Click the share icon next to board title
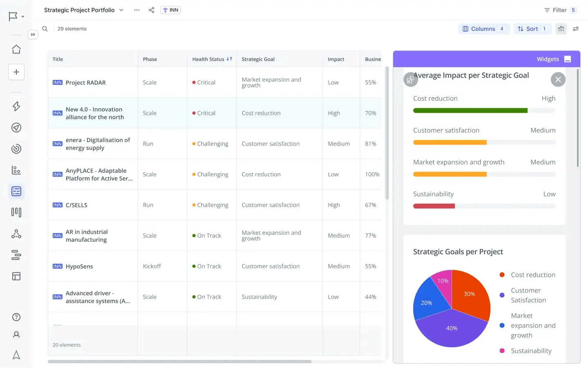This screenshot has width=588, height=368. (151, 10)
